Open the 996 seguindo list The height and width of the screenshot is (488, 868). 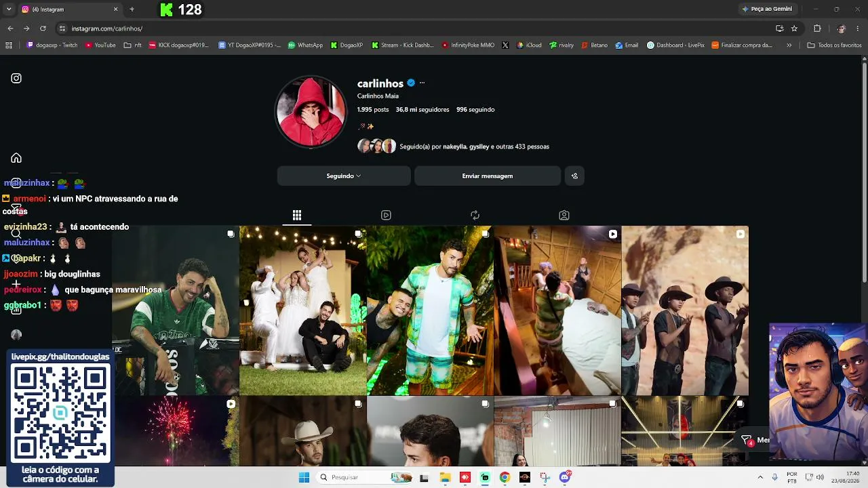(475, 110)
